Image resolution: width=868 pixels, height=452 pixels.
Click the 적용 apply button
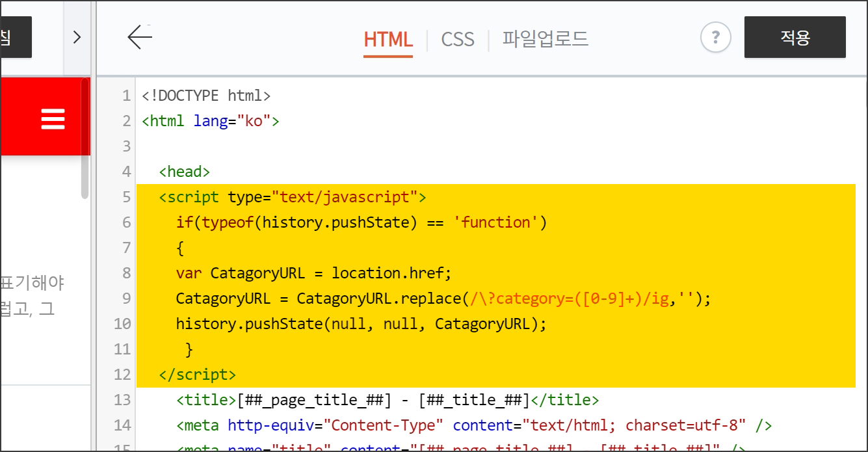[795, 38]
